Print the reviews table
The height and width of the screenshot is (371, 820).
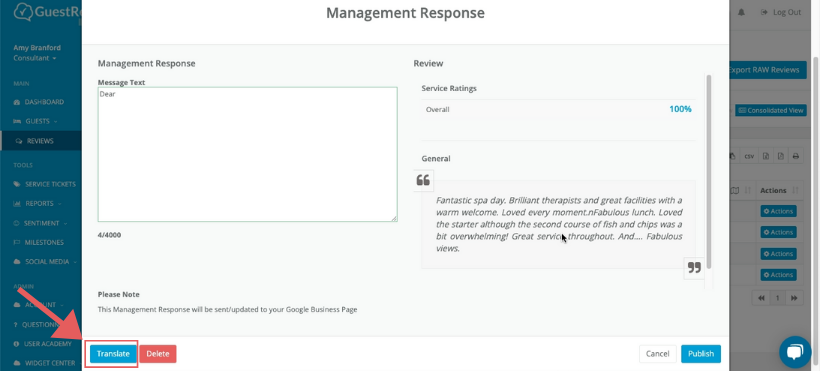tap(795, 156)
